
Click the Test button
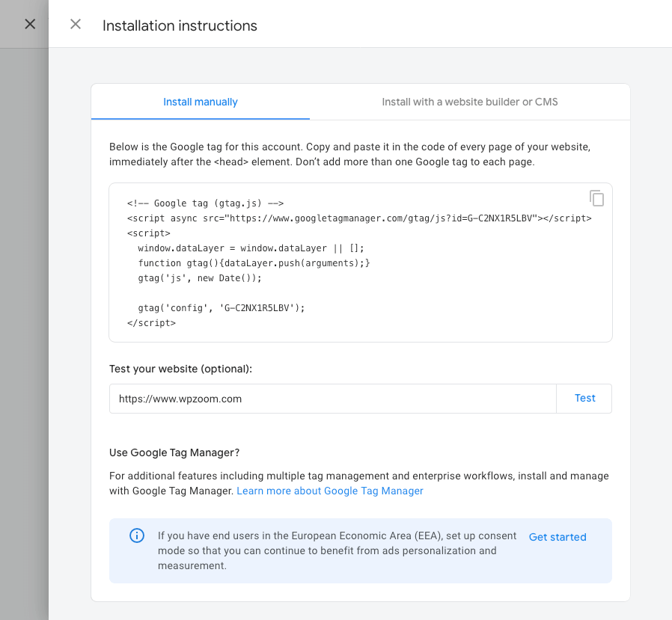tap(584, 398)
